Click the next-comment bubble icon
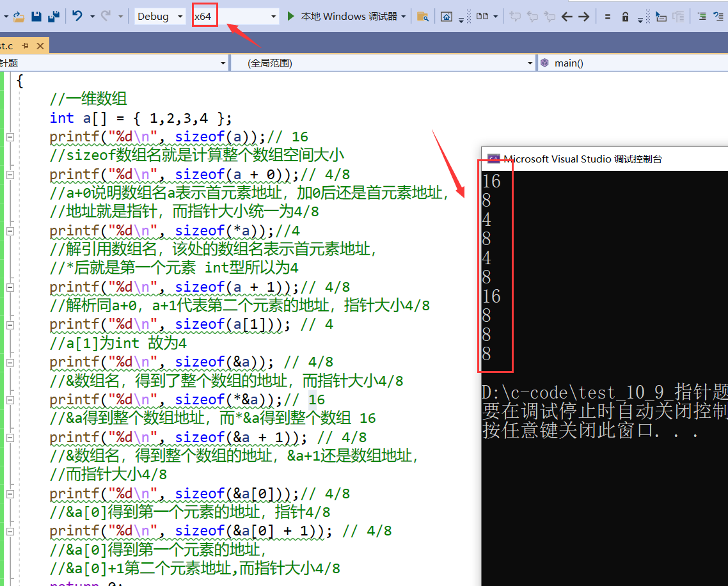This screenshot has height=586, width=728. 550,17
